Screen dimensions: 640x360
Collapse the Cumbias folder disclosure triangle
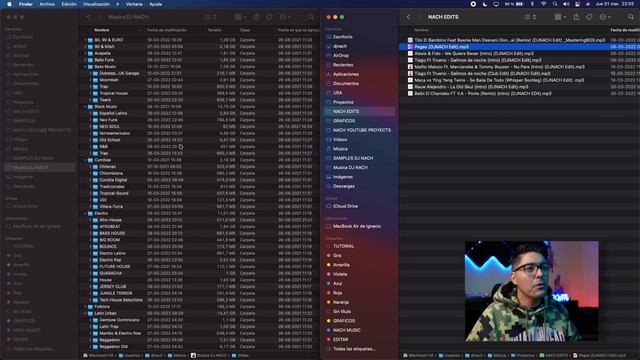(86, 160)
